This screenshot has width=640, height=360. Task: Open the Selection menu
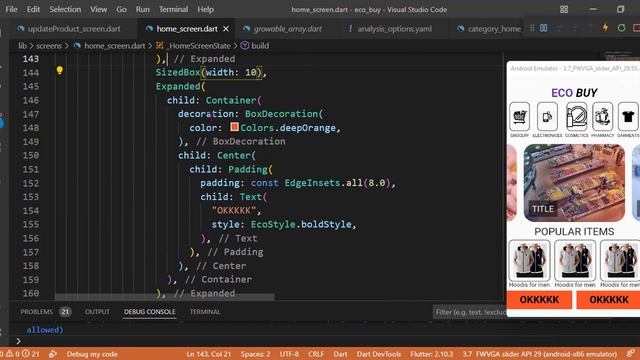65,9
